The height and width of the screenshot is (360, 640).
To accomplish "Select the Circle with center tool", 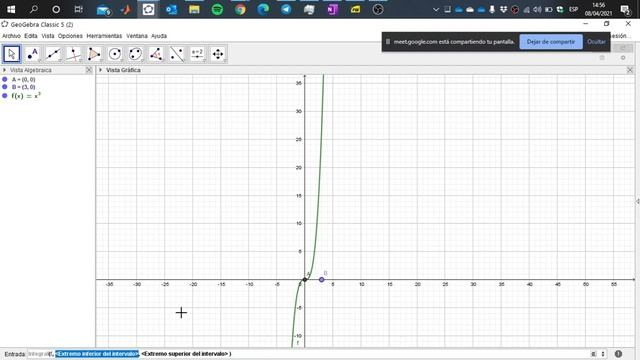I will [x=115, y=54].
